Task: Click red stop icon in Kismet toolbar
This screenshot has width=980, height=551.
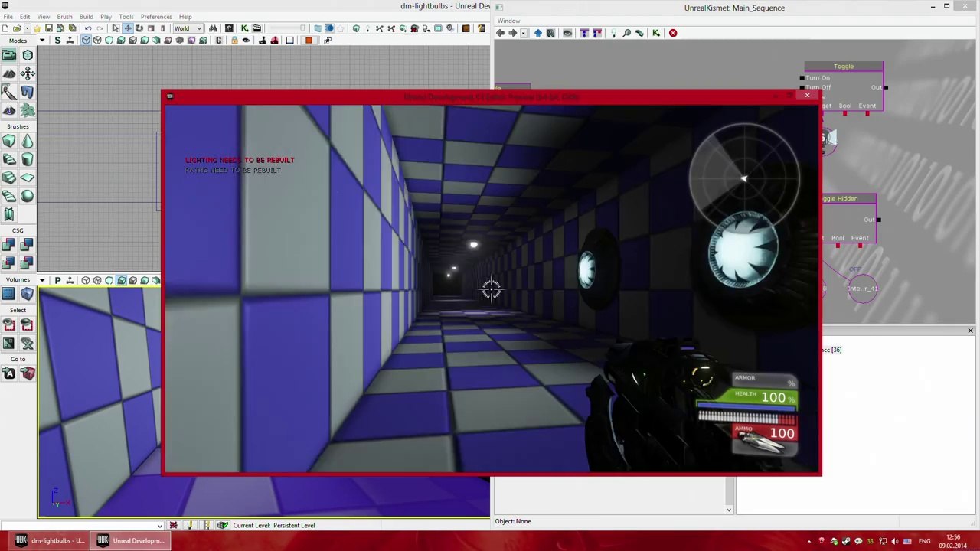Action: (x=673, y=33)
